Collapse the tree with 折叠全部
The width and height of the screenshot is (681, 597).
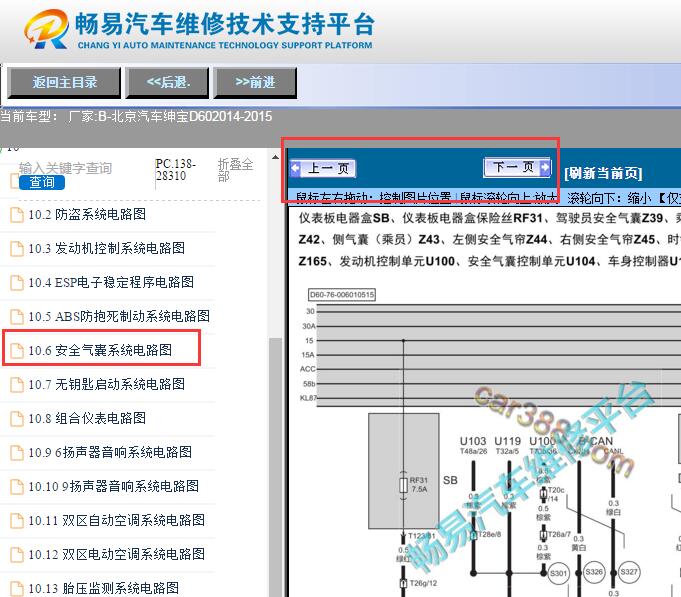235,170
